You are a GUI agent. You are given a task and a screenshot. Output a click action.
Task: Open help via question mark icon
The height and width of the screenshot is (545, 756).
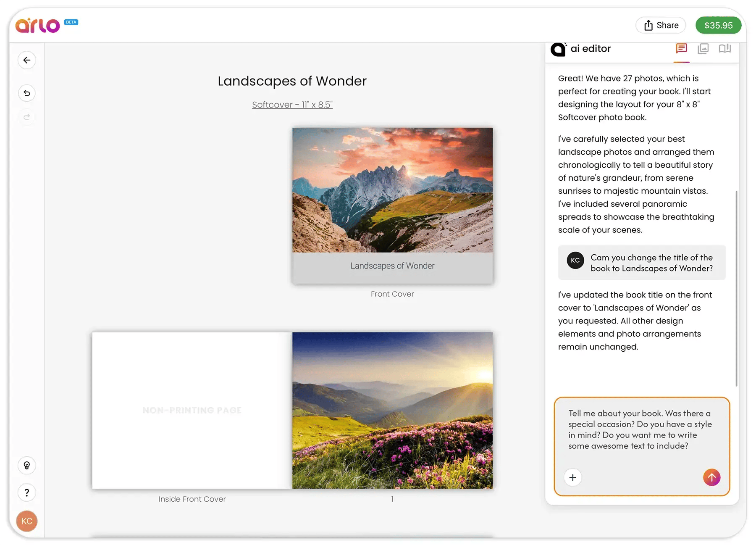26,492
